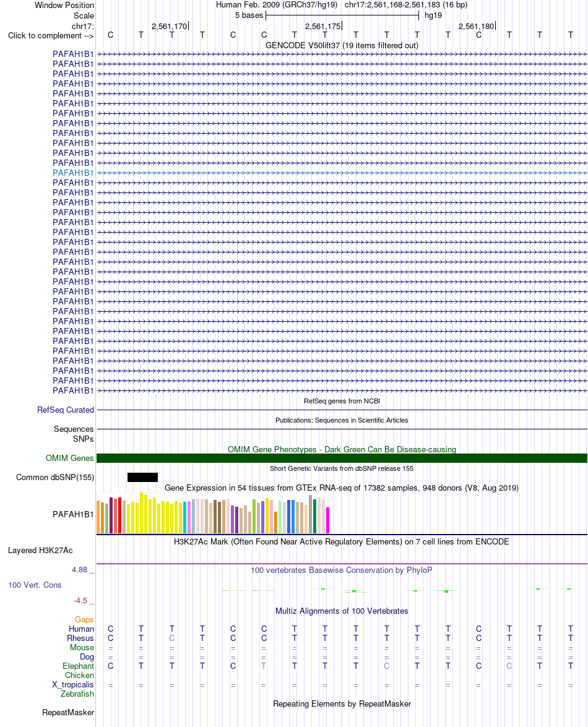Viewport: 588px width, 727px height.
Task: Click the 2,561,175 ruler coordinate
Action: (322, 27)
